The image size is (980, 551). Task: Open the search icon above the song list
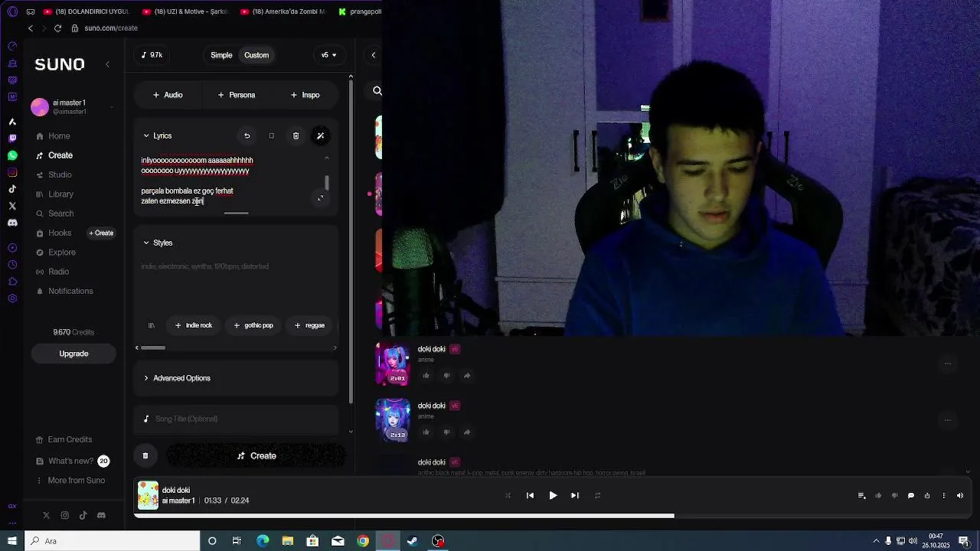pyautogui.click(x=377, y=90)
